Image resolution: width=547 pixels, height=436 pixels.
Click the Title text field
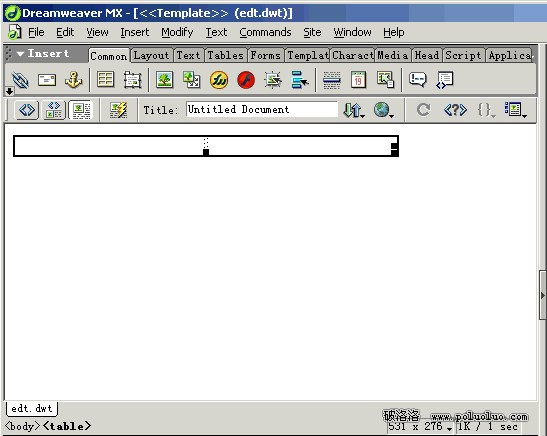coord(262,110)
